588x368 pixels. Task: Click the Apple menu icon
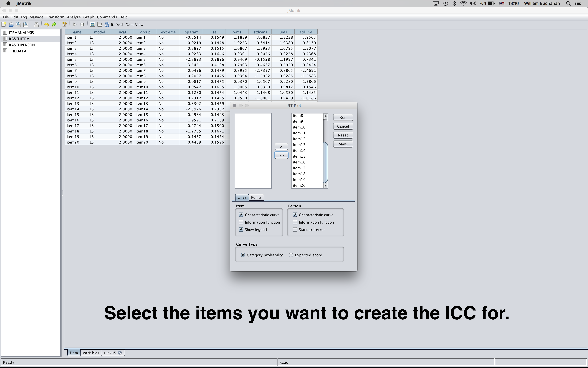coord(8,3)
